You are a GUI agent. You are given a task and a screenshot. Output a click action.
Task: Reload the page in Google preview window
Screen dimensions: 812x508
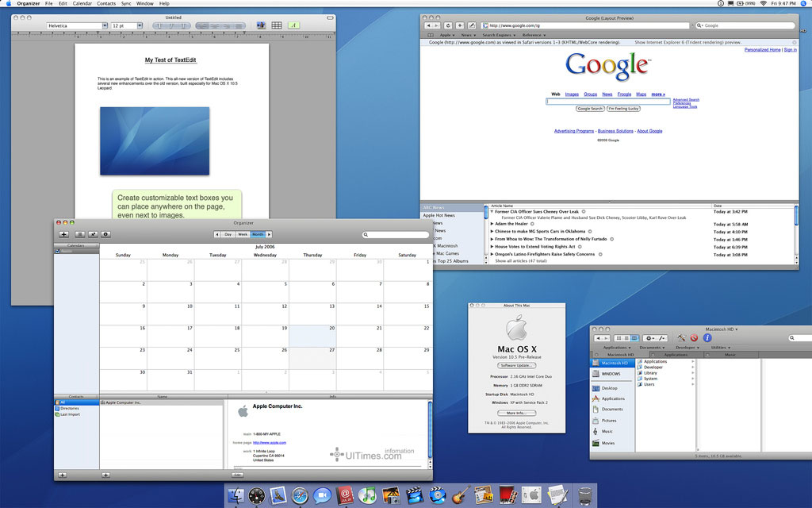point(448,25)
